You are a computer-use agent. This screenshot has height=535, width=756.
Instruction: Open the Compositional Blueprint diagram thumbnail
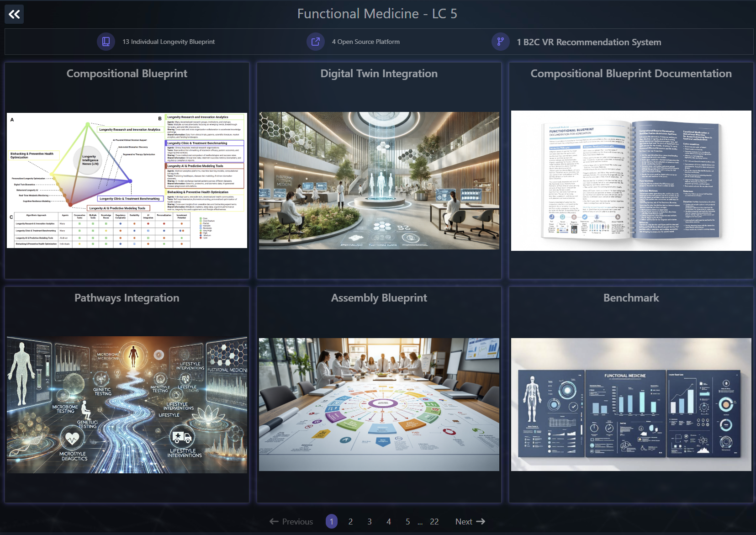click(x=127, y=180)
